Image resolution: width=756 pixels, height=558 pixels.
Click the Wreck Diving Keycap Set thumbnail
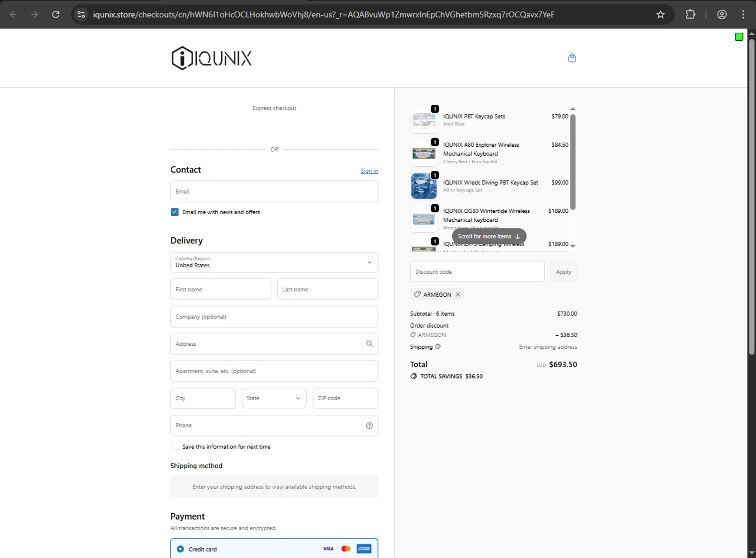[424, 186]
